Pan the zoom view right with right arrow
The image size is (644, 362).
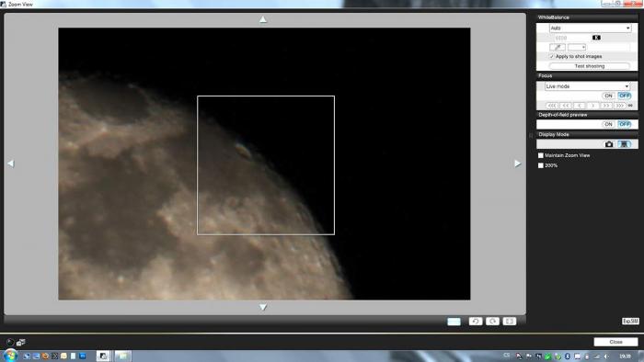517,164
